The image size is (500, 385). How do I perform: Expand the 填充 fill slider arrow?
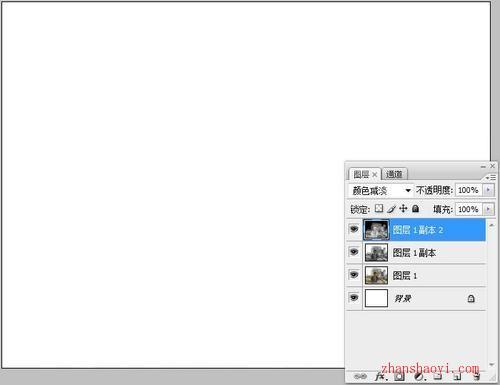click(x=488, y=209)
